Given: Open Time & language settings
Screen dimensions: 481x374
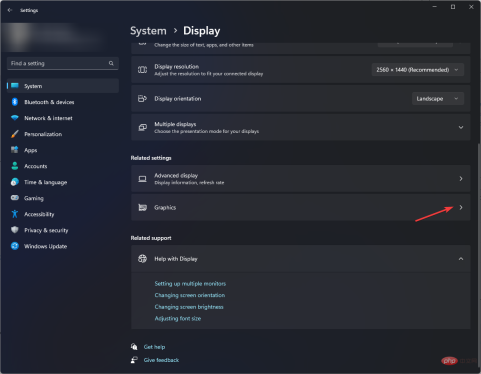Looking at the screenshot, I should tap(63, 182).
